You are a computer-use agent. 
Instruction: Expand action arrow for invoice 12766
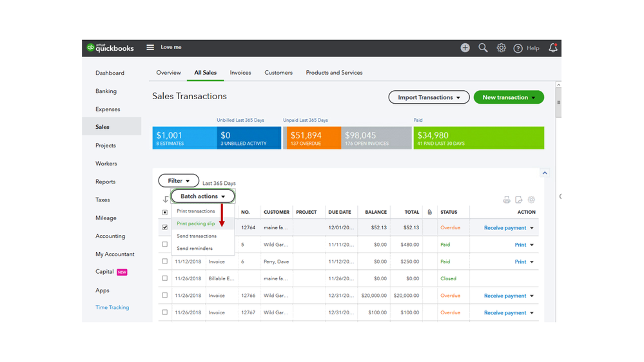tap(532, 296)
